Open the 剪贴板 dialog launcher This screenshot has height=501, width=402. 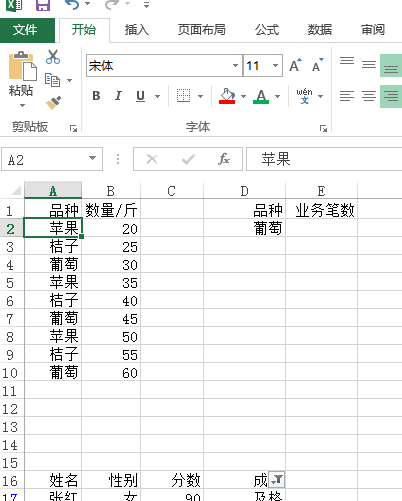pos(73,128)
